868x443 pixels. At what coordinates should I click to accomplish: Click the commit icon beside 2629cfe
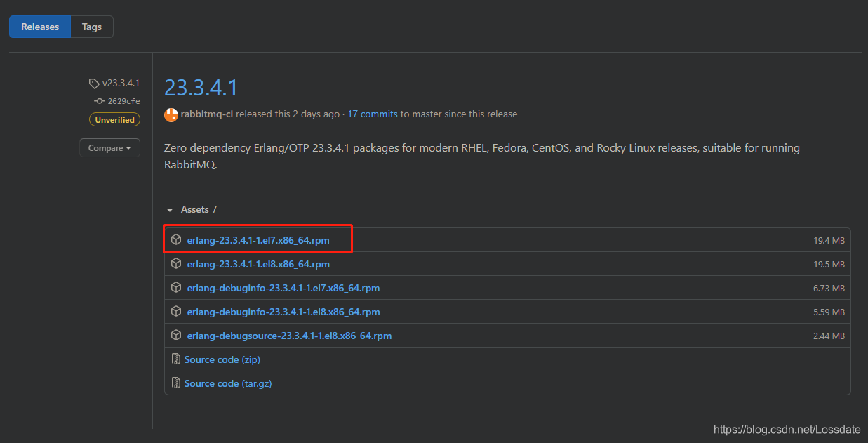(100, 101)
